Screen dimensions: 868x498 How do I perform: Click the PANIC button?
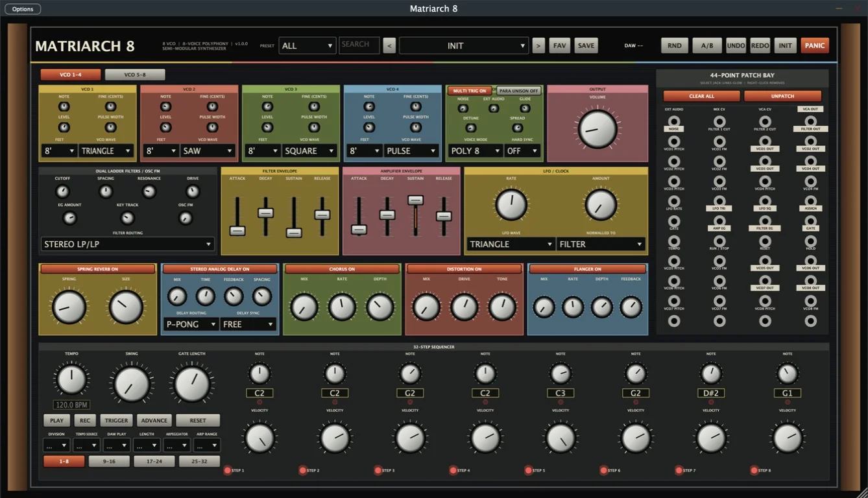coord(815,45)
